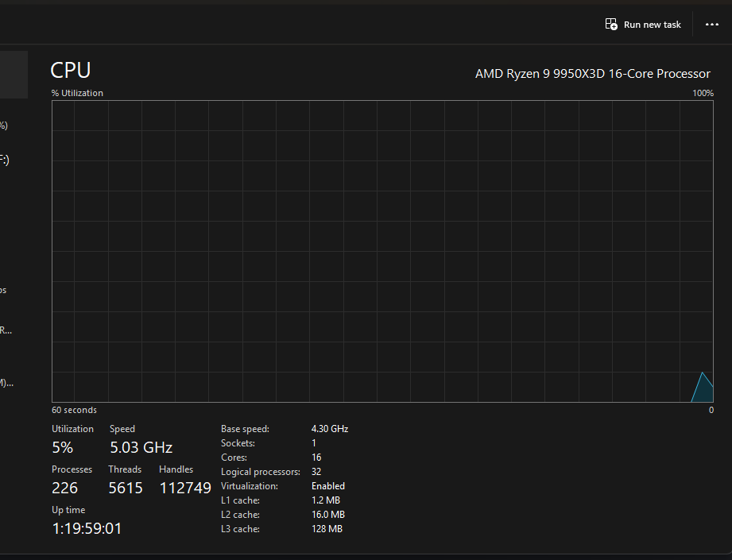Click the Virtualization Enabled value

pos(328,486)
